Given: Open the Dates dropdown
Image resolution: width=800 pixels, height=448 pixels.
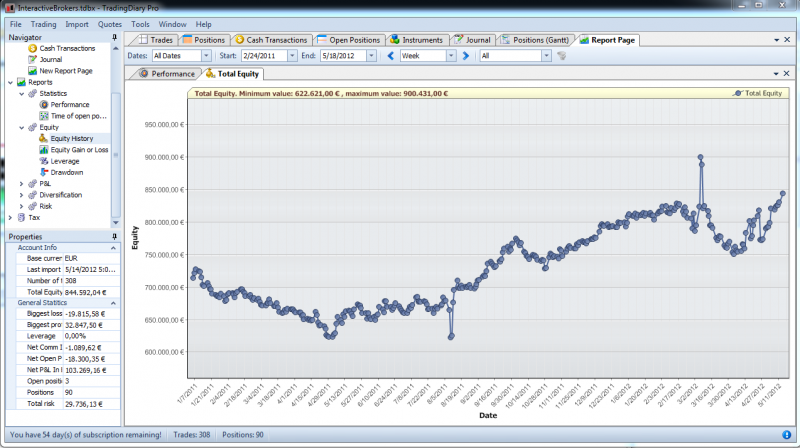Looking at the screenshot, I should click(206, 56).
